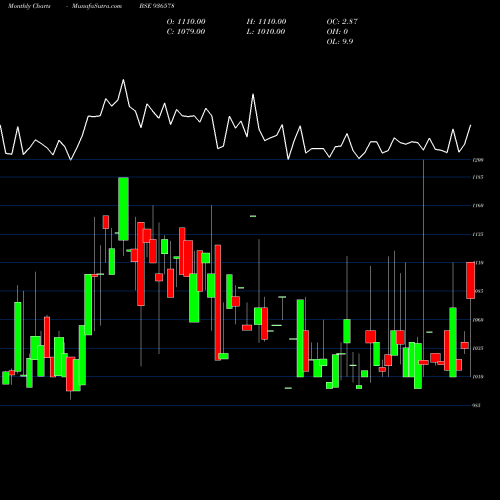This screenshot has width=500, height=500.
Task: Click the '1060' price axis label
Action: pyautogui.click(x=478, y=320)
